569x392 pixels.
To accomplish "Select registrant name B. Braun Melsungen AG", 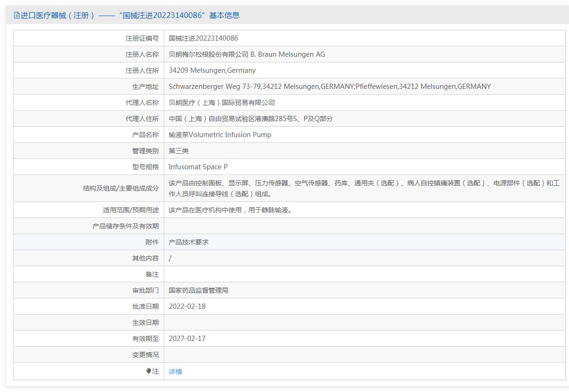I will pyautogui.click(x=247, y=54).
